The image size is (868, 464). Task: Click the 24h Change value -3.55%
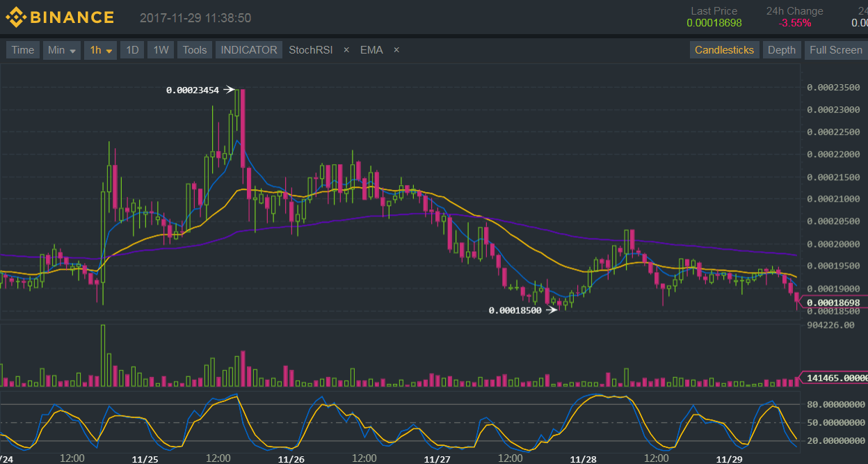[794, 23]
